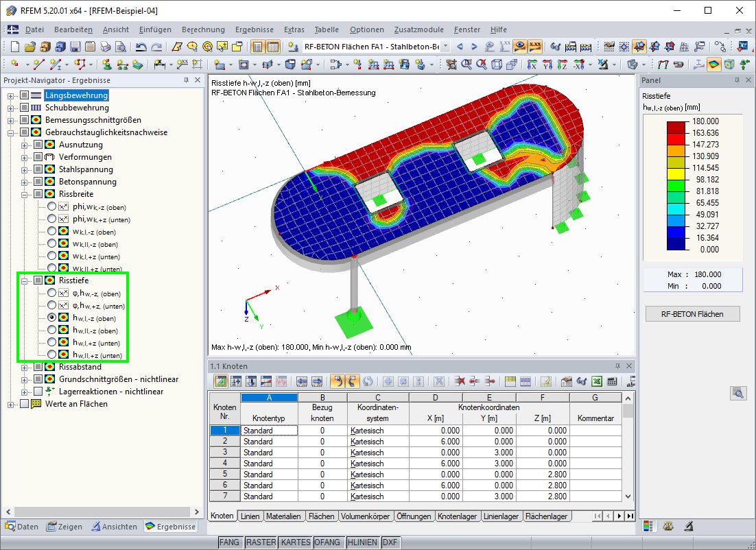Collapse the Risstiefe tree node
The height and width of the screenshot is (550, 756).
(24, 280)
